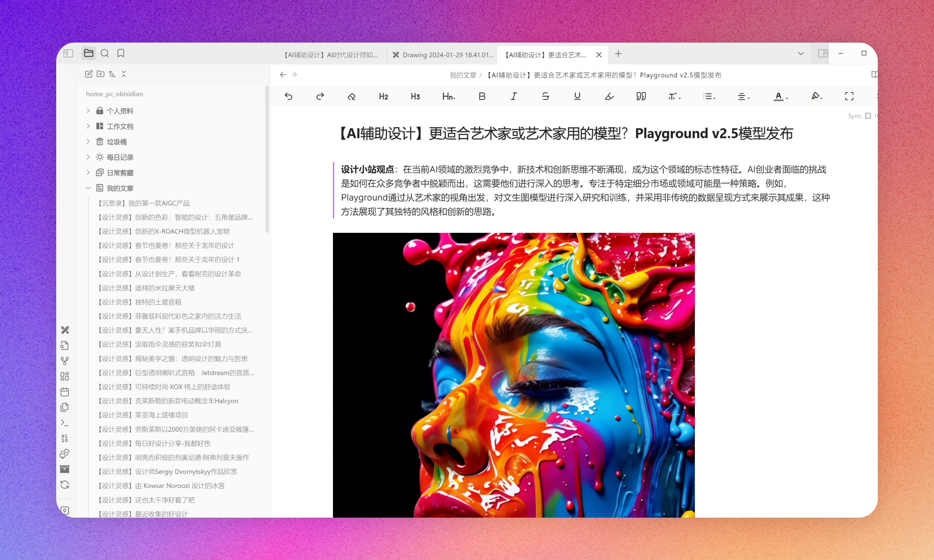The image size is (934, 560).
Task: Switch to Drawing 2024-01-29 tab
Action: [x=443, y=55]
